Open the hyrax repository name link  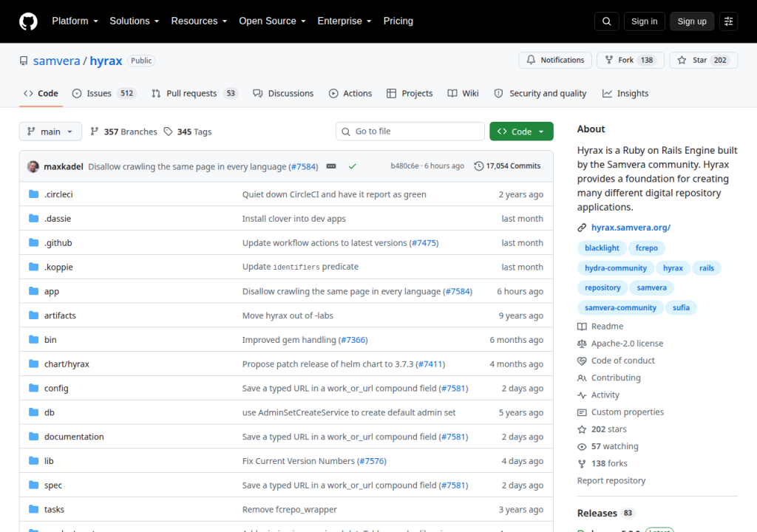pos(106,61)
